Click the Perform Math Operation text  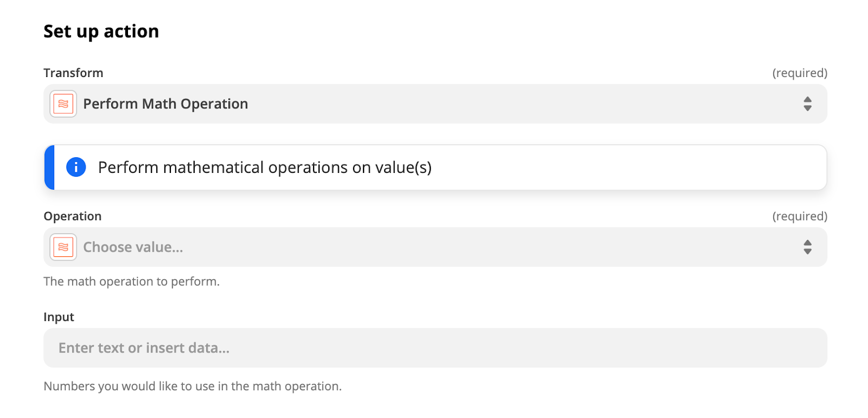[165, 104]
